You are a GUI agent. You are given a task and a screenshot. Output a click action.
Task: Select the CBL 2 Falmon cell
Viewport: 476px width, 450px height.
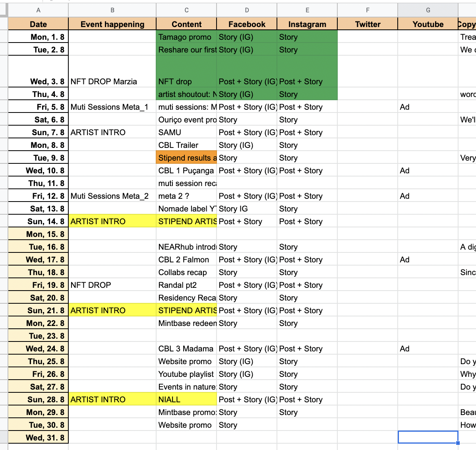pos(186,260)
